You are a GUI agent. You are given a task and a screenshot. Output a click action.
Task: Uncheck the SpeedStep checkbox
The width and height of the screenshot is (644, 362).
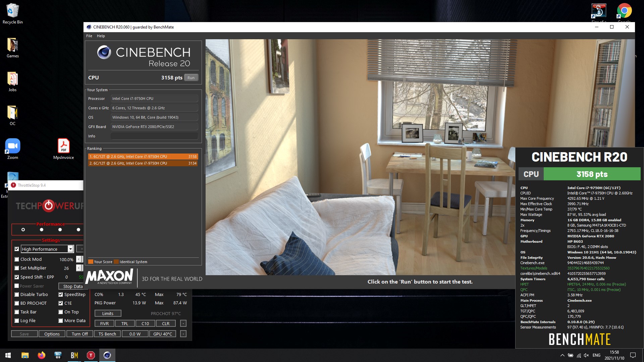[x=61, y=294]
